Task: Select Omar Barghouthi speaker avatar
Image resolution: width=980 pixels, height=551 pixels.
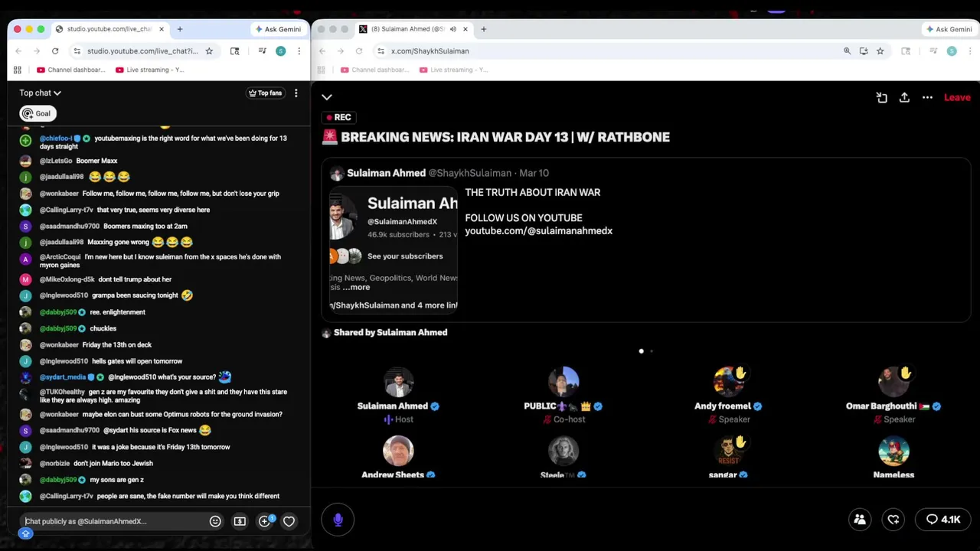Action: coord(893,382)
